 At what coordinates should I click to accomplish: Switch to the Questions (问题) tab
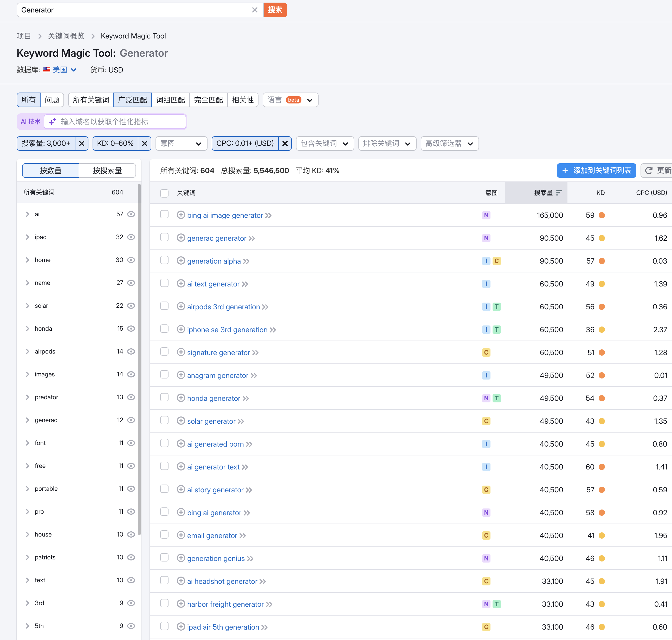52,100
